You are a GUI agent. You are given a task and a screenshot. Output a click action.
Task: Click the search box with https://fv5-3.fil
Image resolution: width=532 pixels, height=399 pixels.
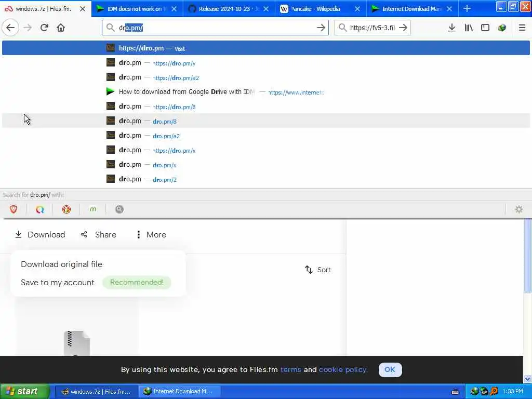(x=372, y=28)
